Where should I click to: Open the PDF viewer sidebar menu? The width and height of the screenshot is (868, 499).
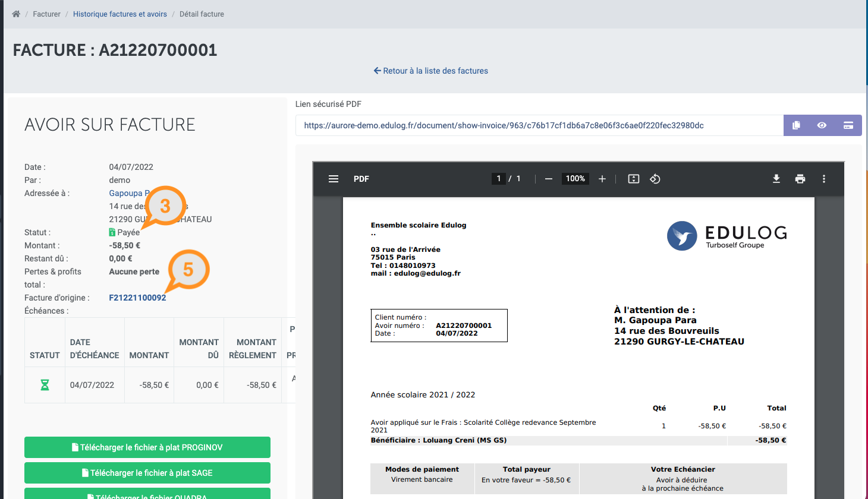(x=334, y=179)
